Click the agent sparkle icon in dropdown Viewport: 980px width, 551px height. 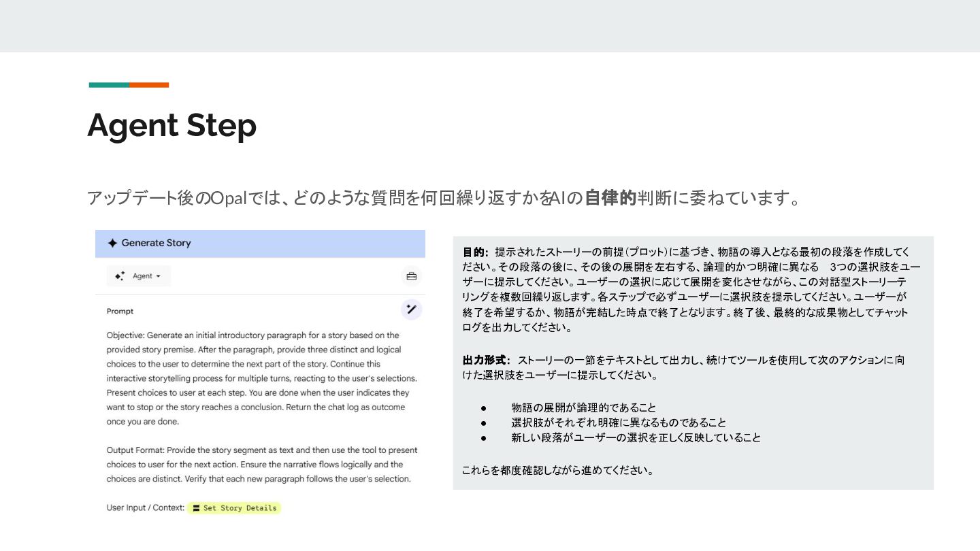point(120,276)
